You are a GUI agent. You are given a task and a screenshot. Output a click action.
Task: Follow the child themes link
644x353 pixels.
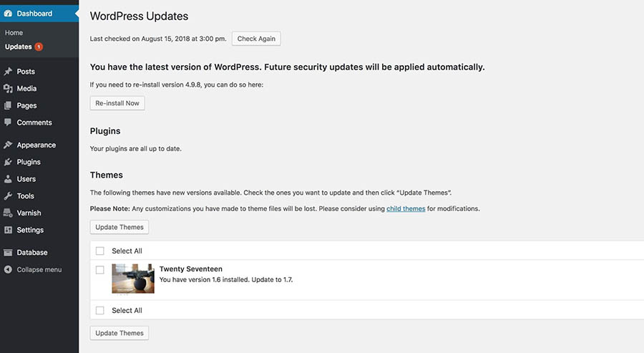click(406, 209)
